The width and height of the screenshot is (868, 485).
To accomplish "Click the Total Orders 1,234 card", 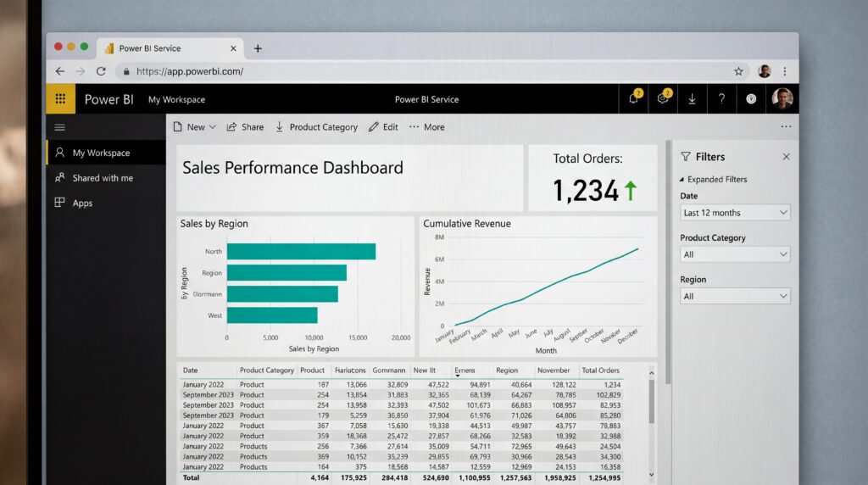I will point(593,178).
